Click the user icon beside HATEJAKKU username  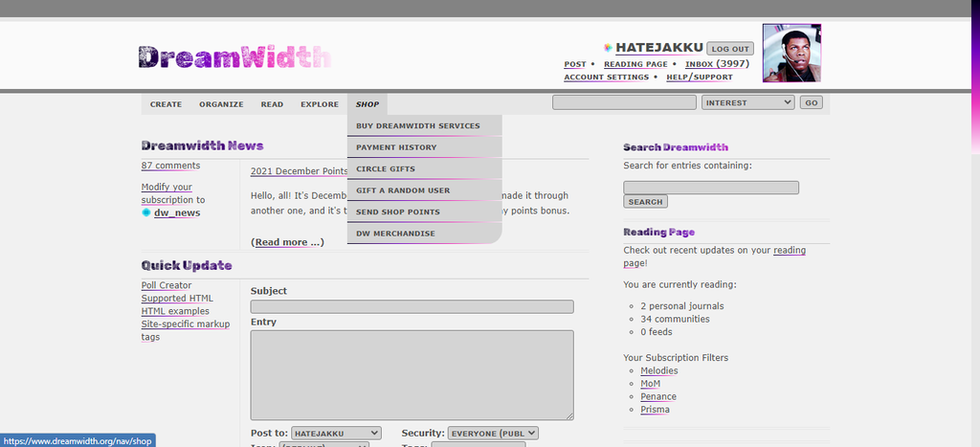coord(608,48)
